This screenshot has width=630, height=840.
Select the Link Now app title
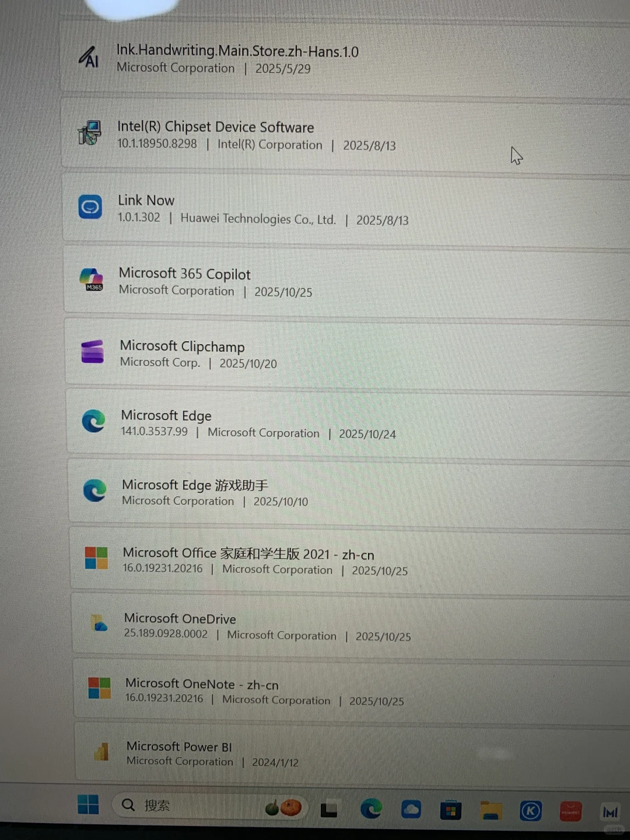(146, 200)
